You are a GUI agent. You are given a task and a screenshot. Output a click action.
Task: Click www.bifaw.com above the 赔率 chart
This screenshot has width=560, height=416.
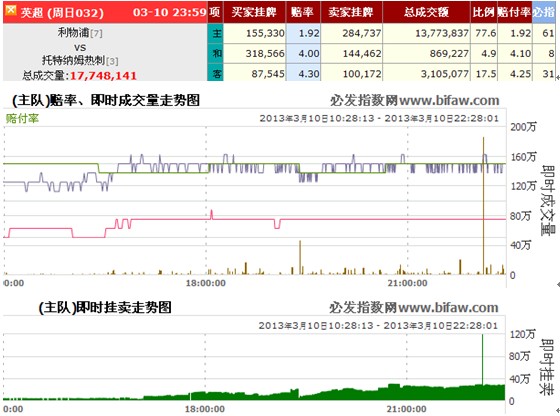449,100
